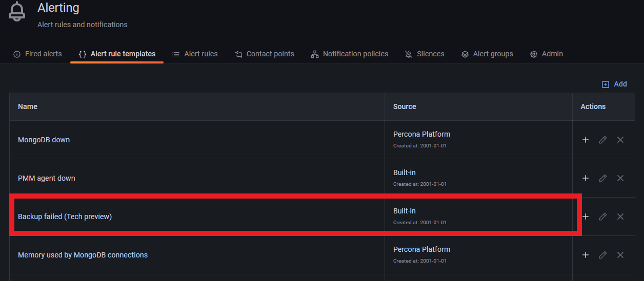Click the Add template button
Screen dimensions: 644x281
614,84
